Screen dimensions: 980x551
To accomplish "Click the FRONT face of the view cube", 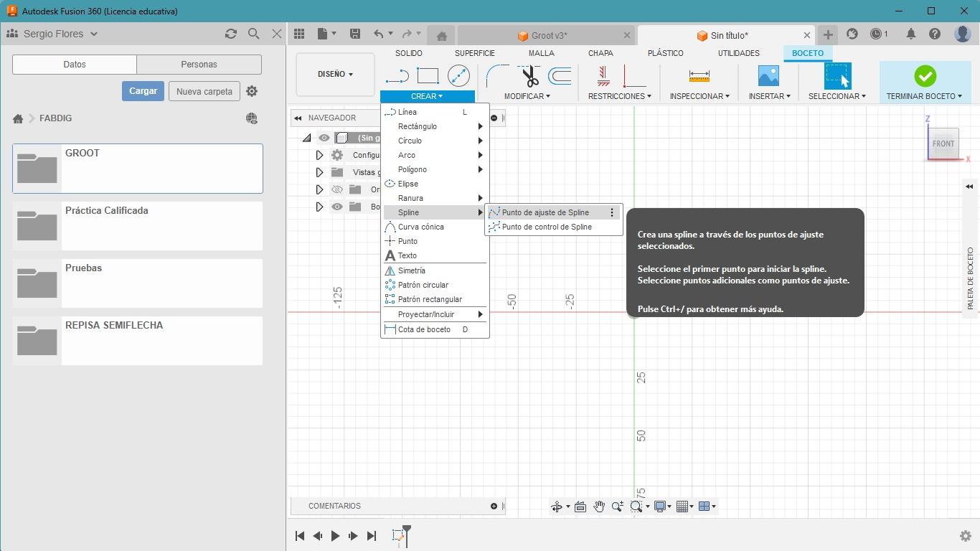I will (943, 143).
